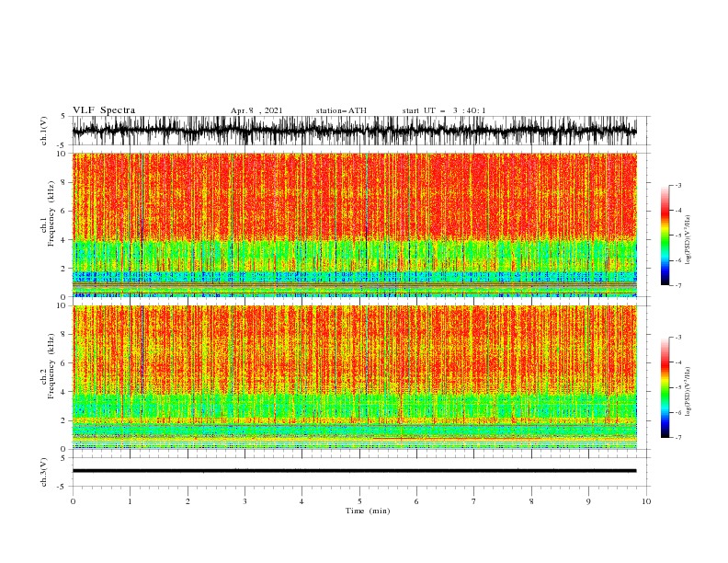Click the log(PSD) label beside ch.1 colorbar
Viewport: 728px width, 563px height.
tap(688, 240)
